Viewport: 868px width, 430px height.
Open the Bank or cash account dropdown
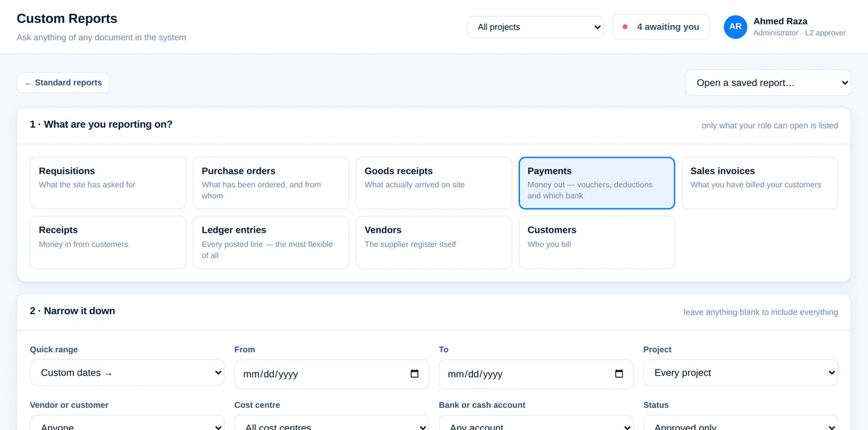coord(536,423)
